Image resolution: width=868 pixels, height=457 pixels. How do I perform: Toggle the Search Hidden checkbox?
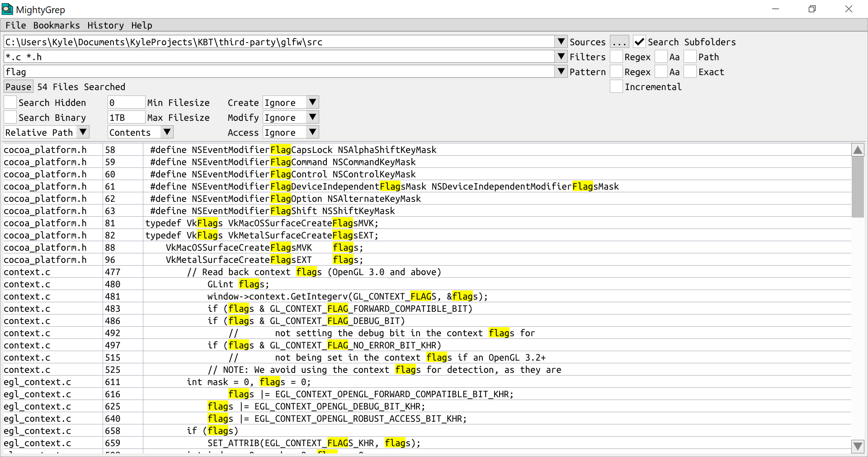pyautogui.click(x=10, y=102)
